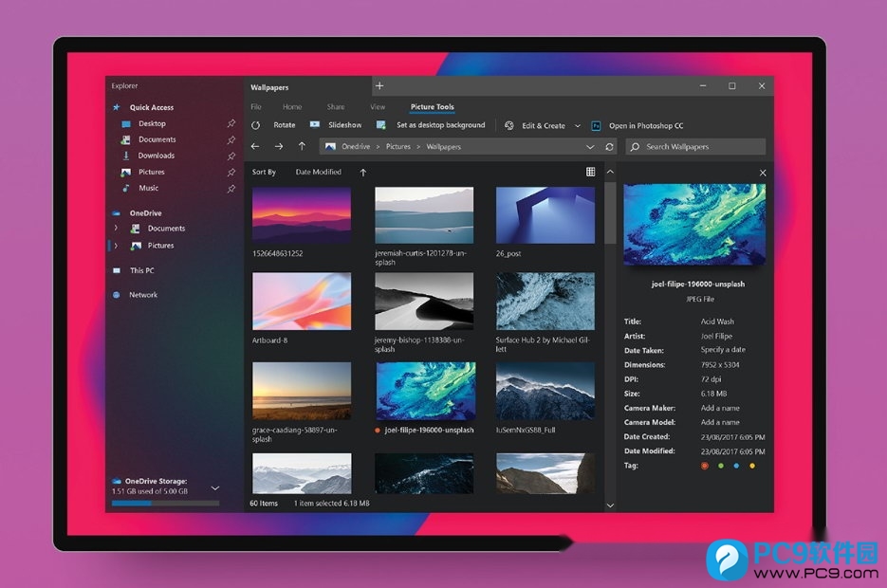
Task: Select the yellow tag color
Action: (x=751, y=466)
